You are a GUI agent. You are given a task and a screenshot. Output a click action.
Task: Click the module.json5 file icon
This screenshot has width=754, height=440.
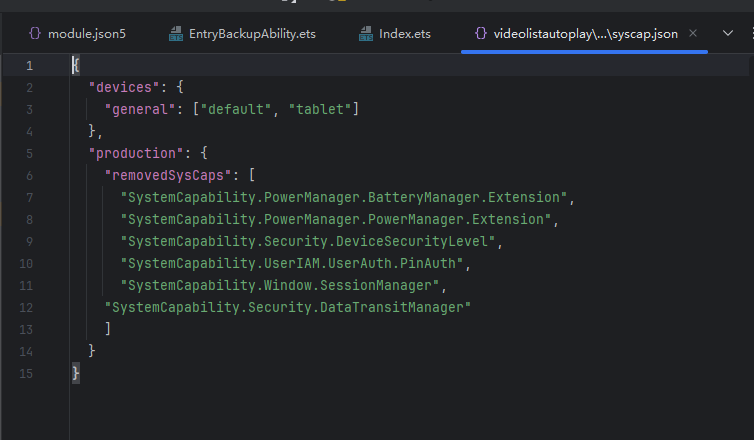35,33
